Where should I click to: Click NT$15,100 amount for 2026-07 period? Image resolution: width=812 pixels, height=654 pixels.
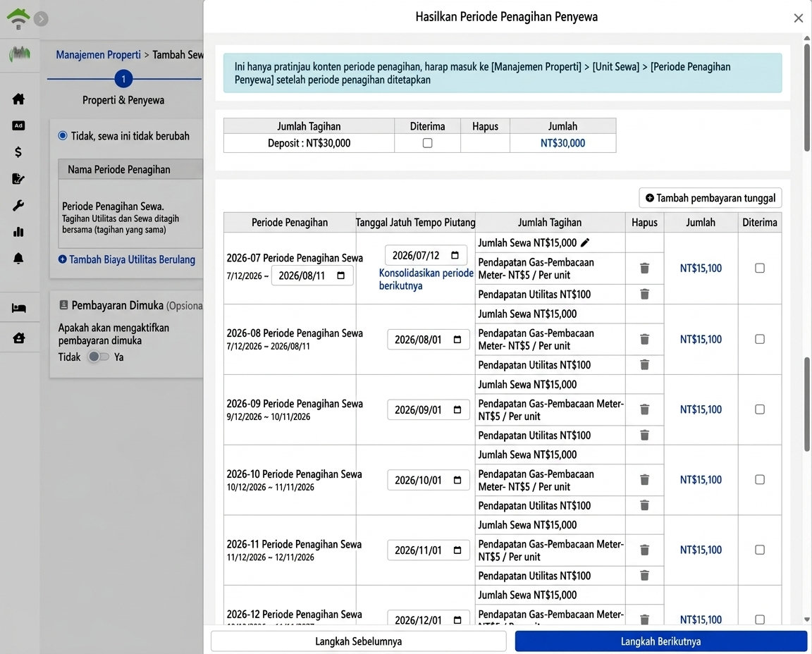701,269
